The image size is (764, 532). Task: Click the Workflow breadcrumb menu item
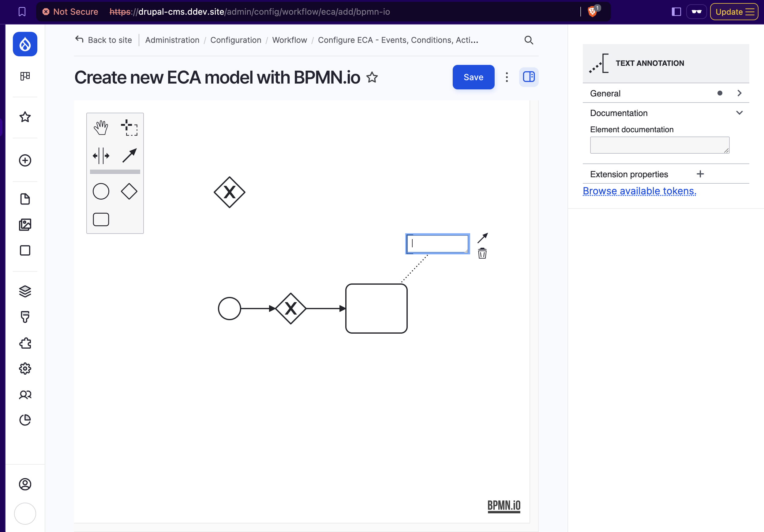290,39
